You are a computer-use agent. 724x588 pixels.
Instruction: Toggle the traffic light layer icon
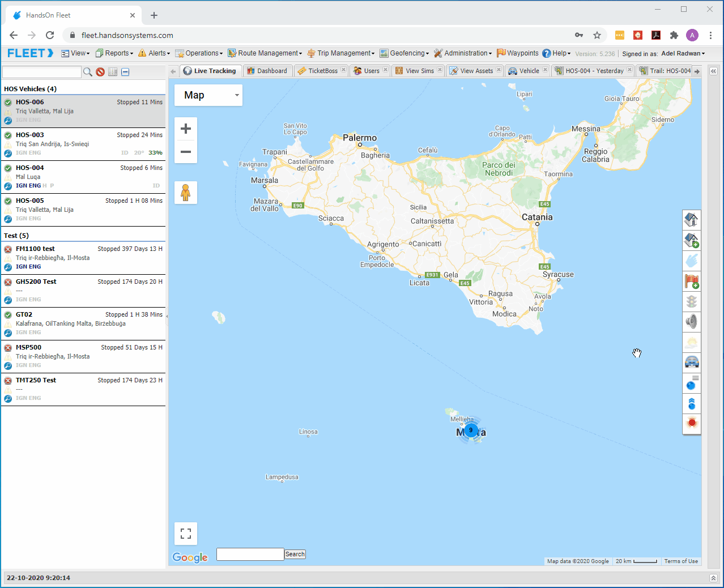[692, 301]
